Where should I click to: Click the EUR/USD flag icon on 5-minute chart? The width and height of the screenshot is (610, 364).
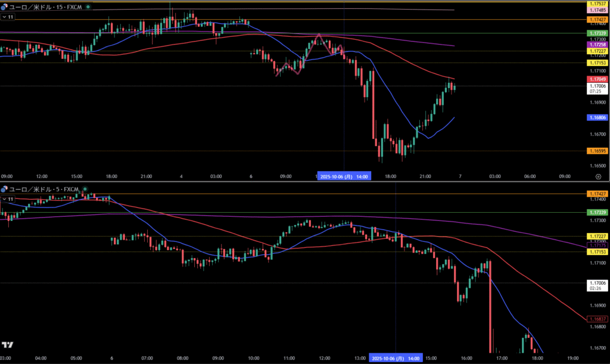click(x=4, y=189)
